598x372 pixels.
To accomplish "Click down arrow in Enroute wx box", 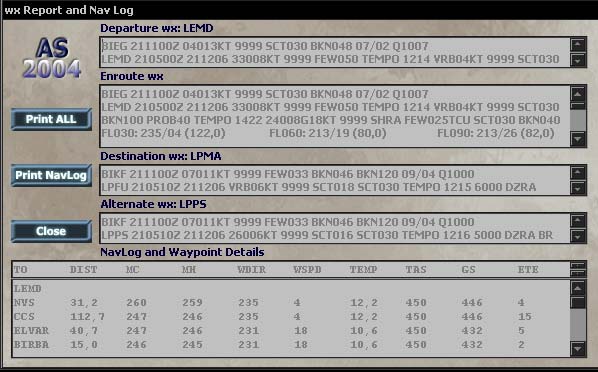I will [x=578, y=139].
